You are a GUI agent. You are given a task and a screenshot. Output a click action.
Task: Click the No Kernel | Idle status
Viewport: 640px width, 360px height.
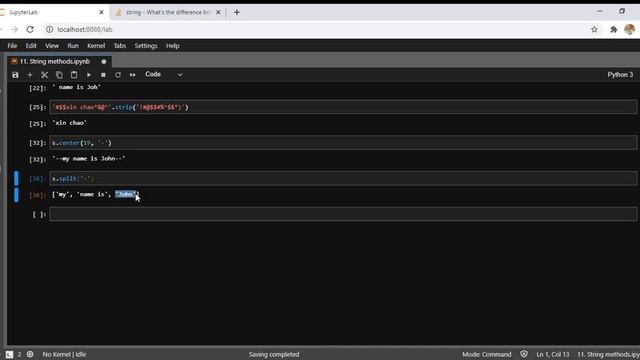(x=64, y=354)
